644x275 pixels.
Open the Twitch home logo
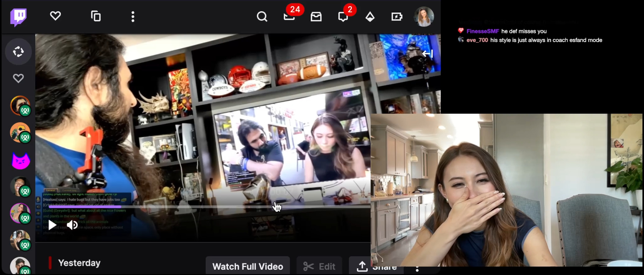(18, 17)
